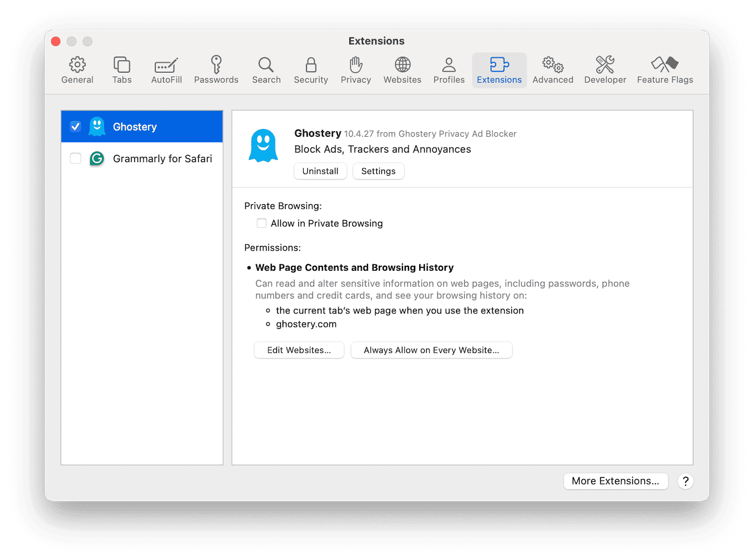Open Ghostery's Settings
This screenshot has width=754, height=560.
tap(378, 171)
